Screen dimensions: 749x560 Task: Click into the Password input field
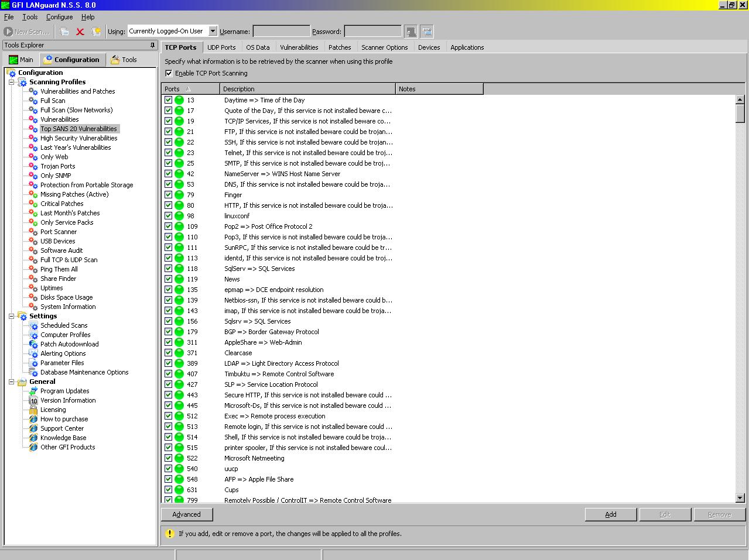(x=372, y=32)
